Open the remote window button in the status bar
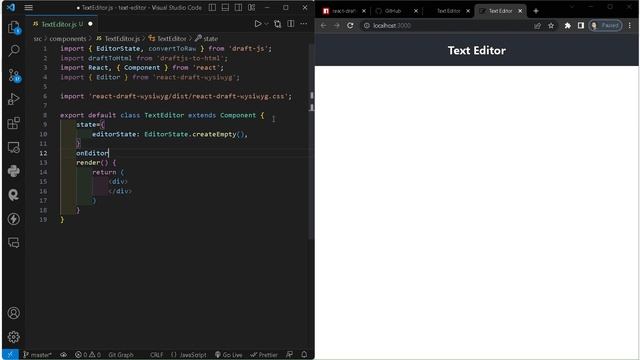The height and width of the screenshot is (360, 640). (10, 355)
